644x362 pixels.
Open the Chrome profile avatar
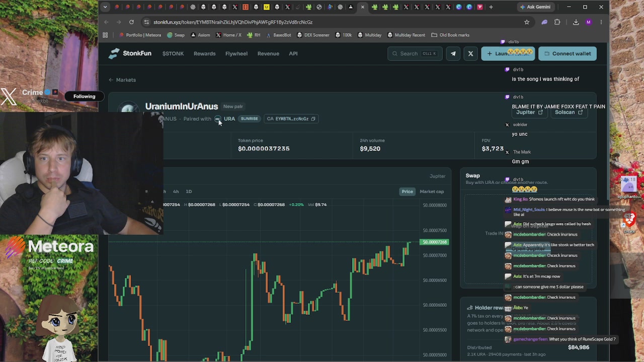(x=589, y=22)
